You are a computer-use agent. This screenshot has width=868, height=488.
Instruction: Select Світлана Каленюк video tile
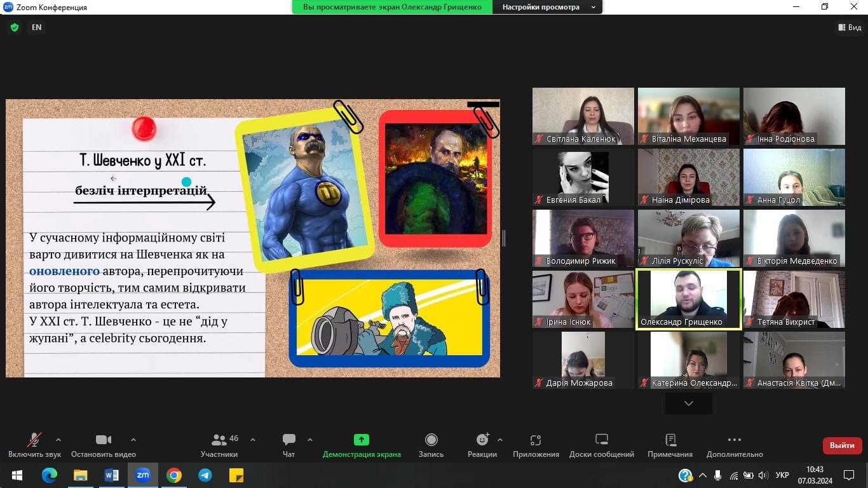[x=583, y=116]
